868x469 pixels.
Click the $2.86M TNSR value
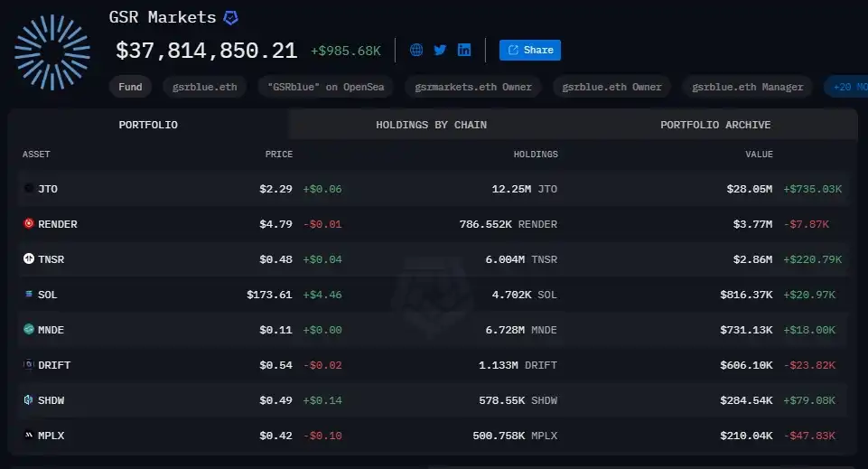click(753, 259)
